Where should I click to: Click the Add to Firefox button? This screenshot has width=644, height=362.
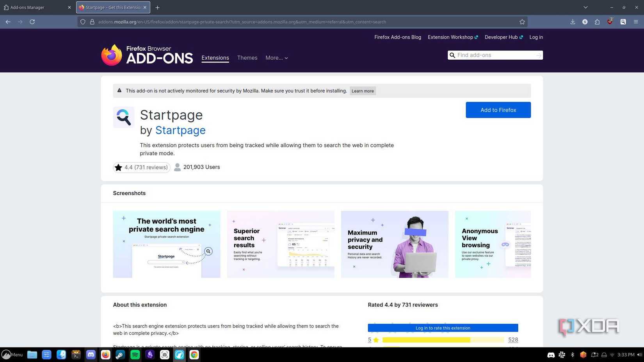pyautogui.click(x=498, y=110)
